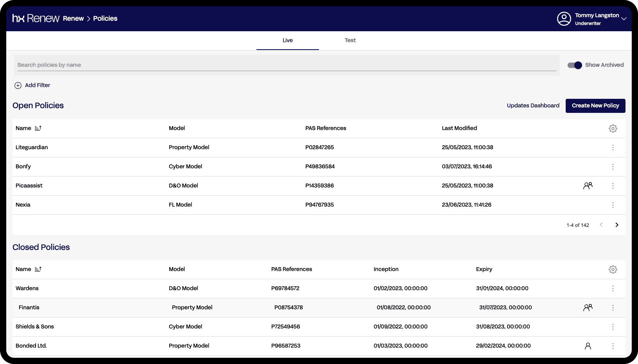The height and width of the screenshot is (364, 638).
Task: Click the Create New Policy button
Action: coord(595,106)
